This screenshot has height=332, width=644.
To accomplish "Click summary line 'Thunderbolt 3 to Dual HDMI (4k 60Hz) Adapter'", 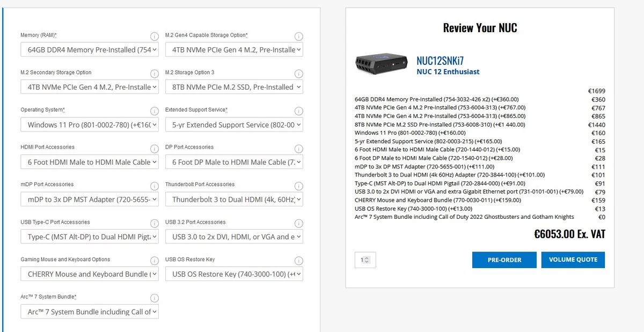I will click(x=450, y=175).
